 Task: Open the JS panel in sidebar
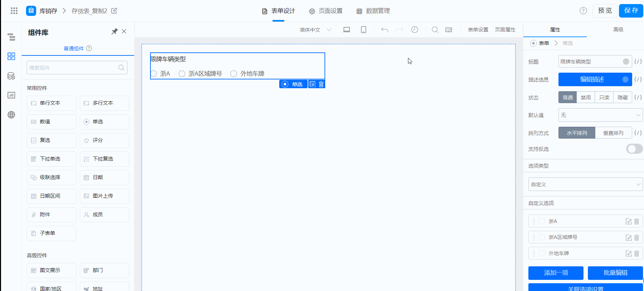coord(11,95)
